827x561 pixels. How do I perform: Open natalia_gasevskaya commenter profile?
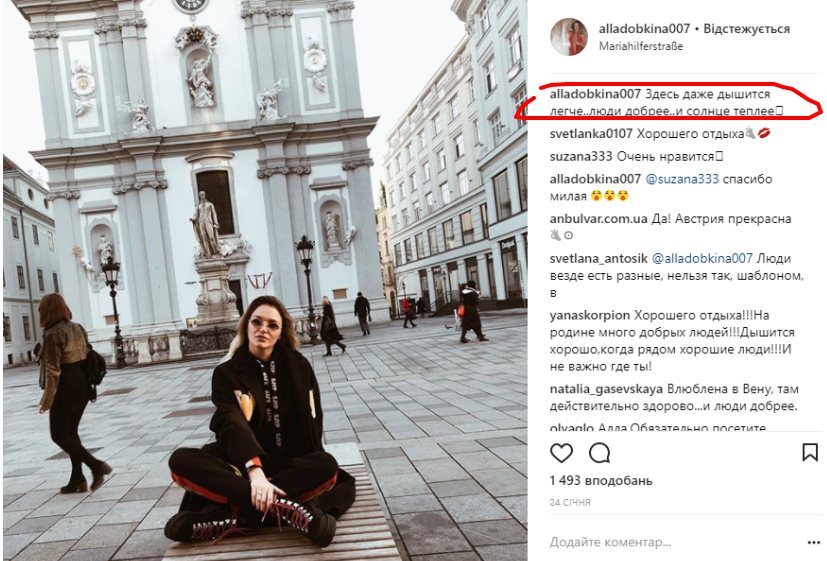606,389
